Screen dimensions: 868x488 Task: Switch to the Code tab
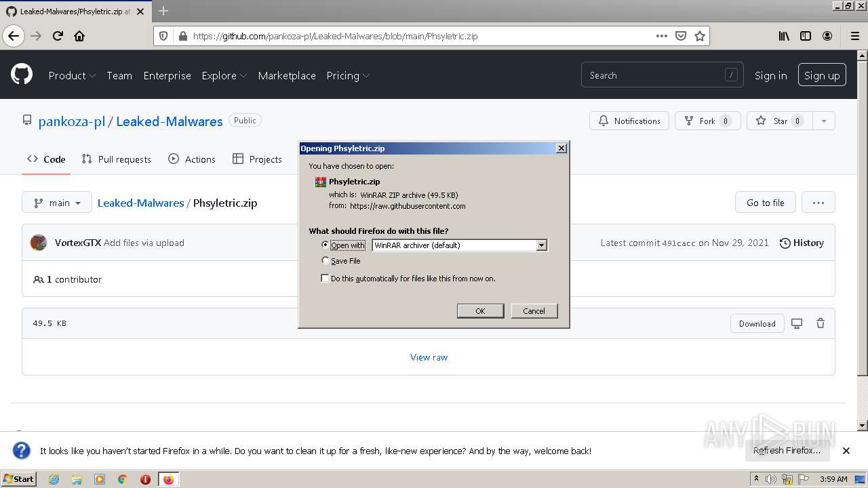(46, 159)
